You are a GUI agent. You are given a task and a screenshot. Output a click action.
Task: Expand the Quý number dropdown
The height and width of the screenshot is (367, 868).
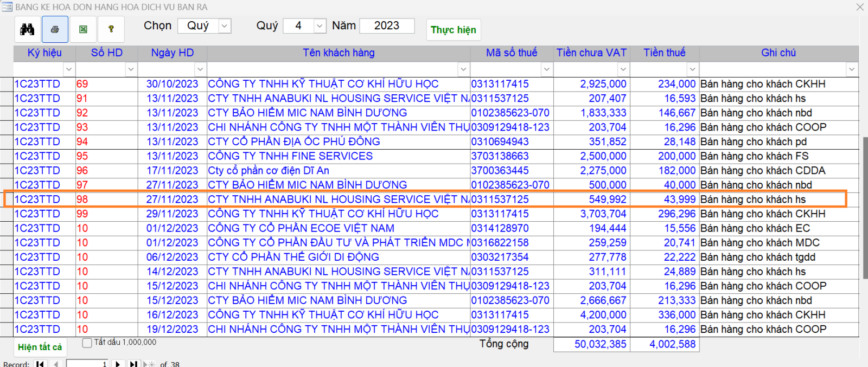(320, 26)
